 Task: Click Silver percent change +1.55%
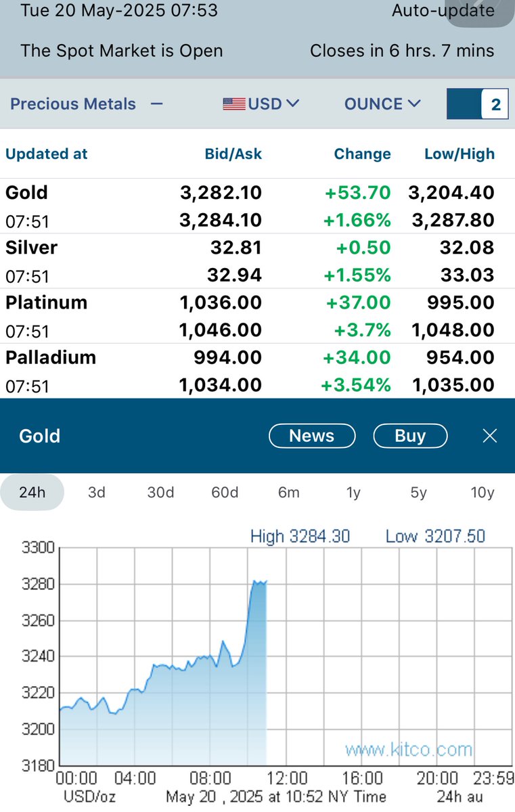[357, 275]
